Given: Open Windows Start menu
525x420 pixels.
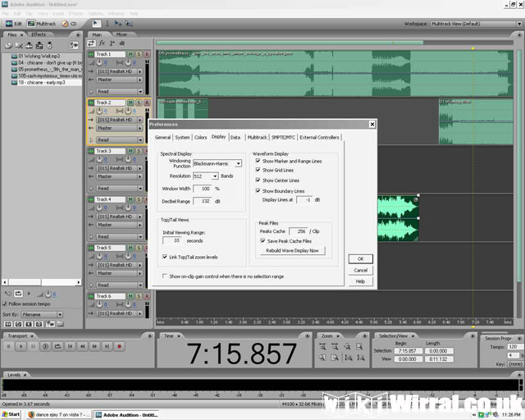Looking at the screenshot, I should tap(11, 414).
